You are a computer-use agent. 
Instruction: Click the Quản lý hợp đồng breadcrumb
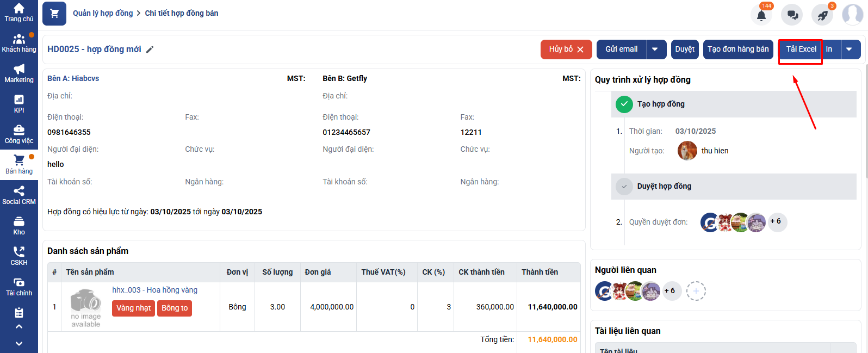(103, 13)
